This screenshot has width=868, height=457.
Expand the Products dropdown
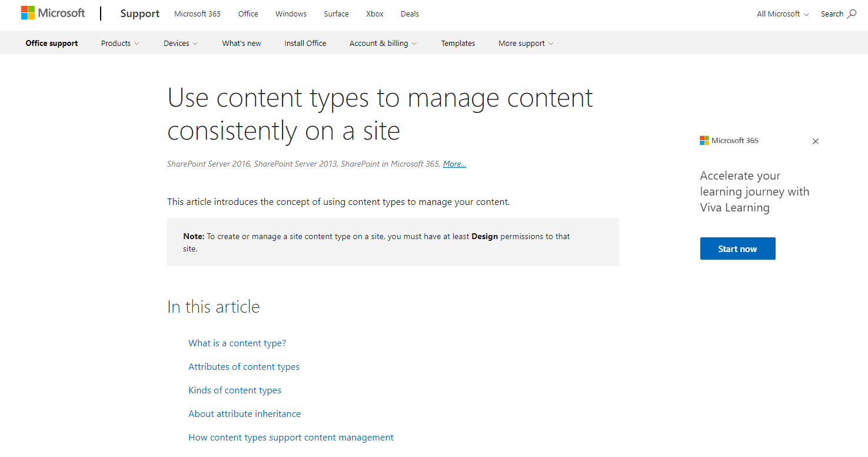[119, 42]
